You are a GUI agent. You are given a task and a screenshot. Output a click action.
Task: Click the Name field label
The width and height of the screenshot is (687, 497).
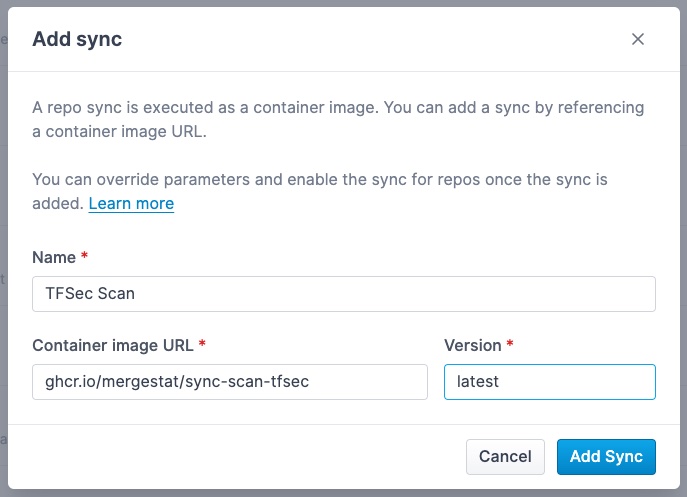pyautogui.click(x=54, y=257)
